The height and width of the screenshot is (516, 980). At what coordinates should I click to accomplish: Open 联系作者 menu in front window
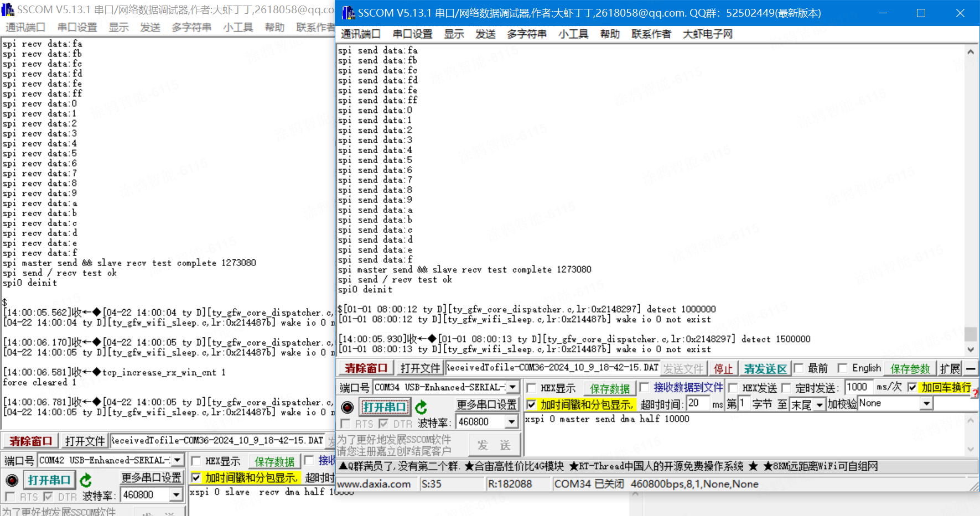(651, 34)
